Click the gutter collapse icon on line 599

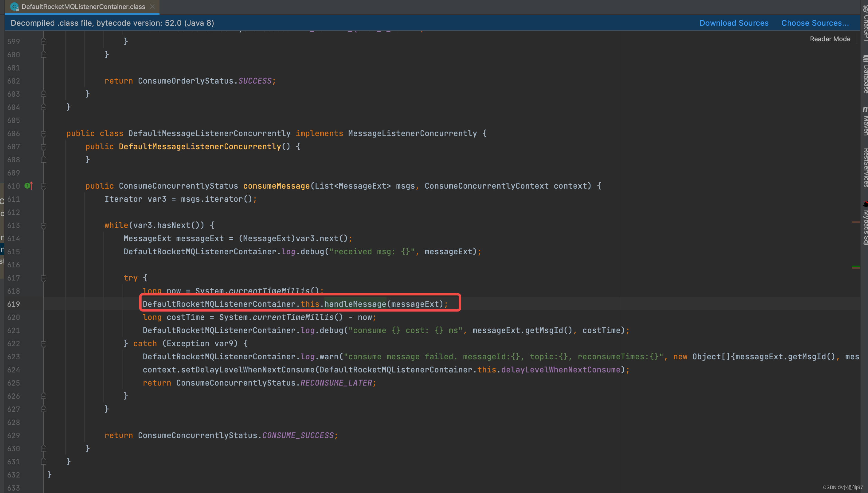click(x=44, y=41)
